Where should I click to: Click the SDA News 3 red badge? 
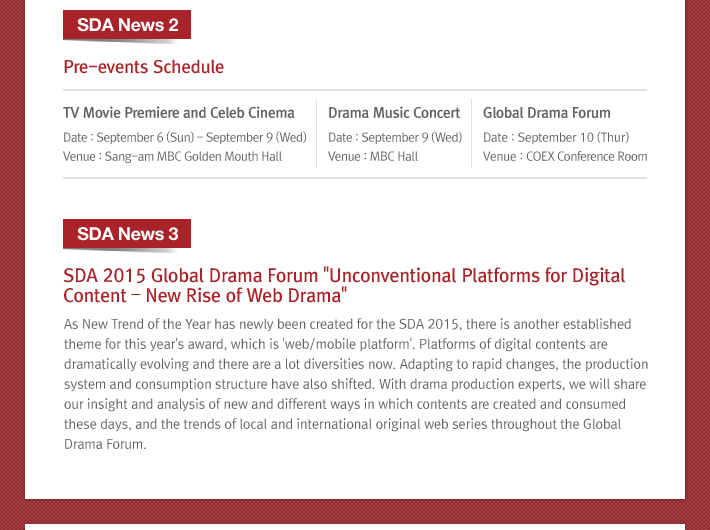click(x=127, y=234)
